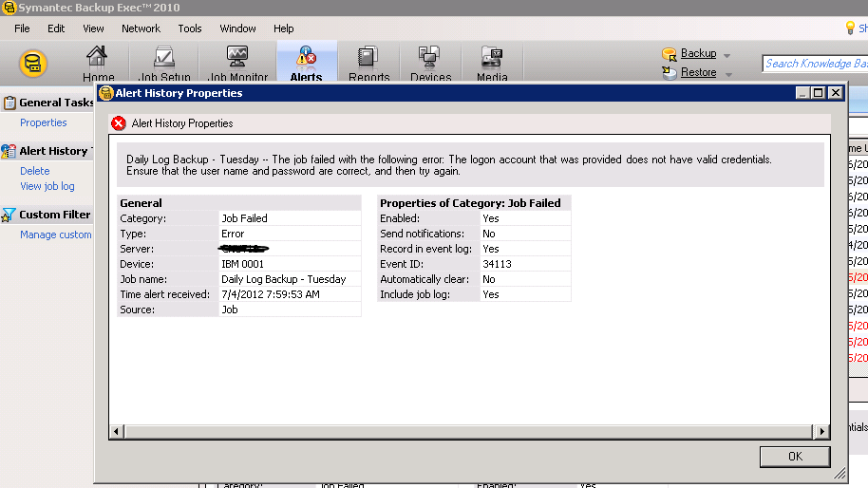
Task: Maximize the Alert History Properties dialog
Action: point(819,93)
